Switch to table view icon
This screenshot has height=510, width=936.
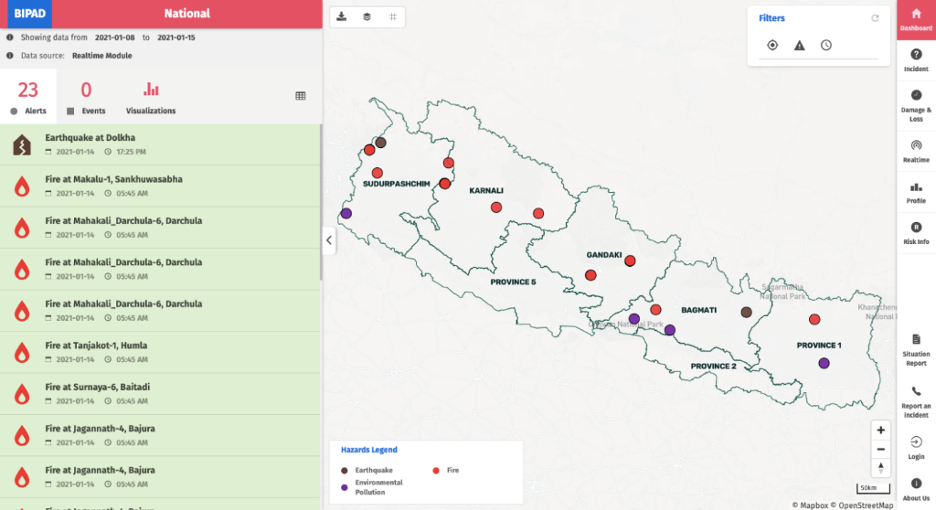(300, 96)
